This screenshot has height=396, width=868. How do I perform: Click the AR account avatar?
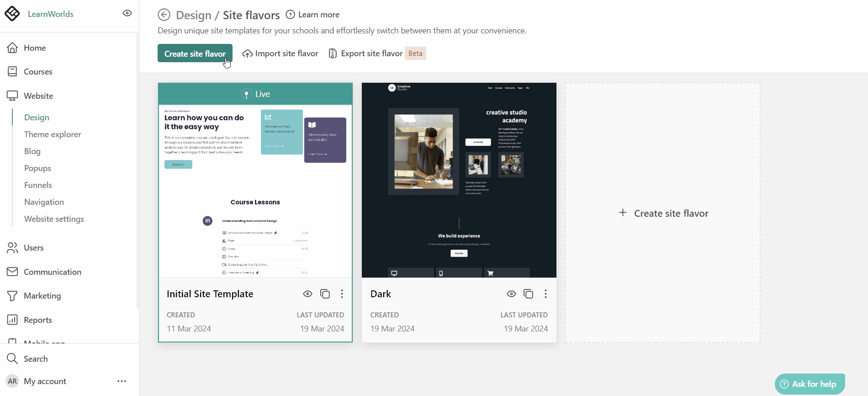pos(12,381)
